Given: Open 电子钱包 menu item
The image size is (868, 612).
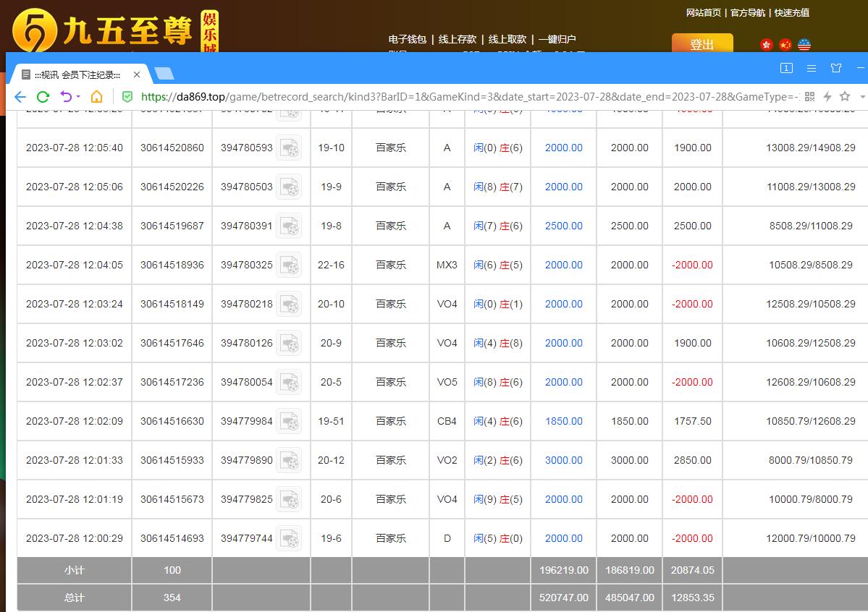Looking at the screenshot, I should [408, 39].
